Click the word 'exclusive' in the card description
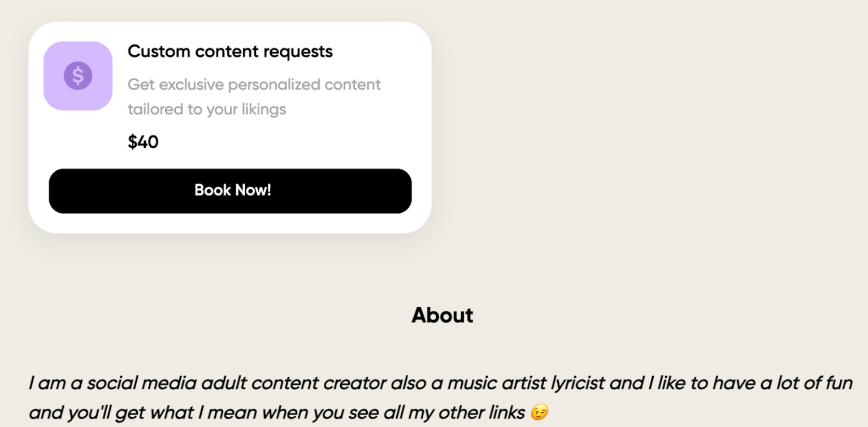The image size is (868, 427). click(192, 85)
